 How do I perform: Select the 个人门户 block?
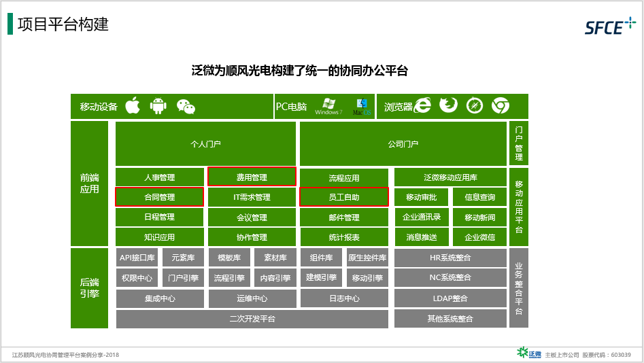(x=205, y=143)
